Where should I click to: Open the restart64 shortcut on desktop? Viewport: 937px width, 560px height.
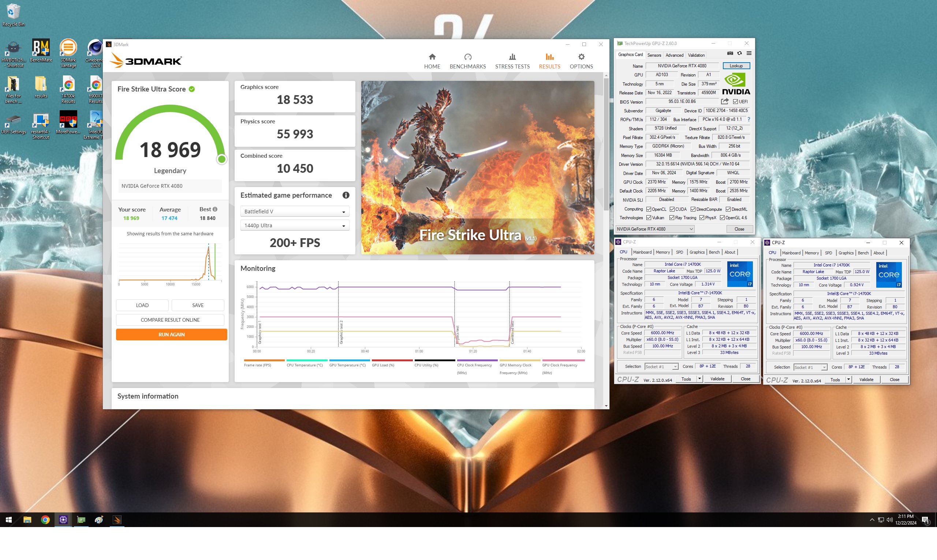tap(41, 126)
